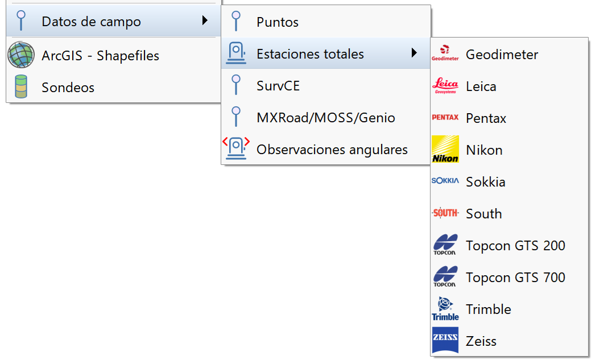Viewport: 600px width, 364px height.
Task: Click the Observaciones angulares station icon
Action: [x=235, y=149]
